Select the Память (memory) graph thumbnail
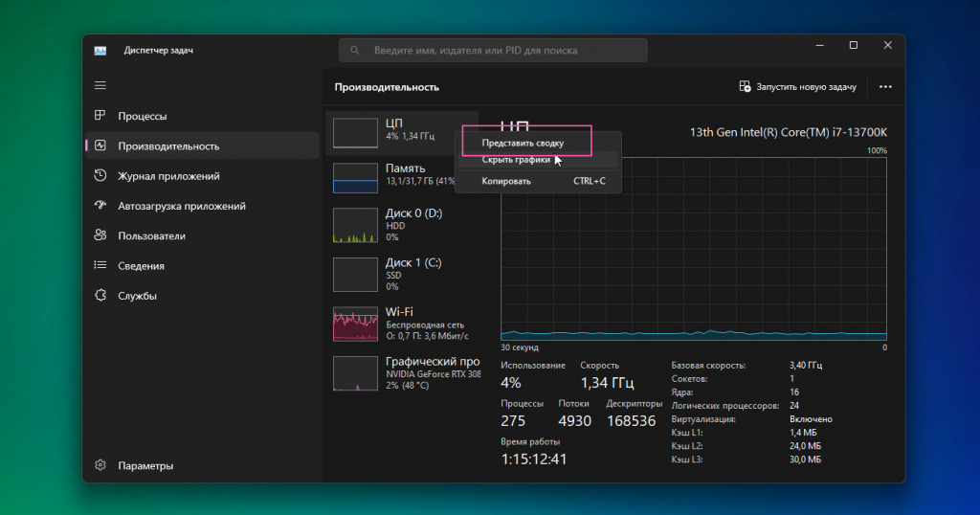980x515 pixels. pos(356,178)
